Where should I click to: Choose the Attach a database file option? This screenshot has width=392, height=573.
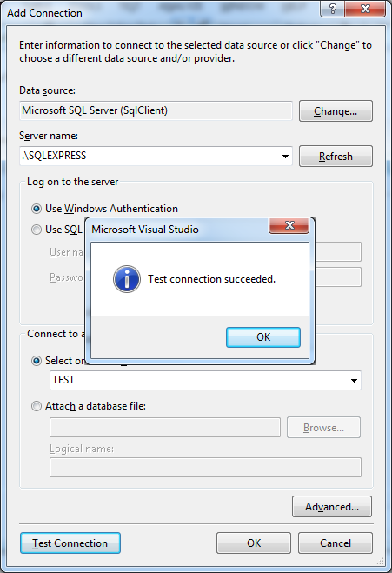click(x=37, y=406)
